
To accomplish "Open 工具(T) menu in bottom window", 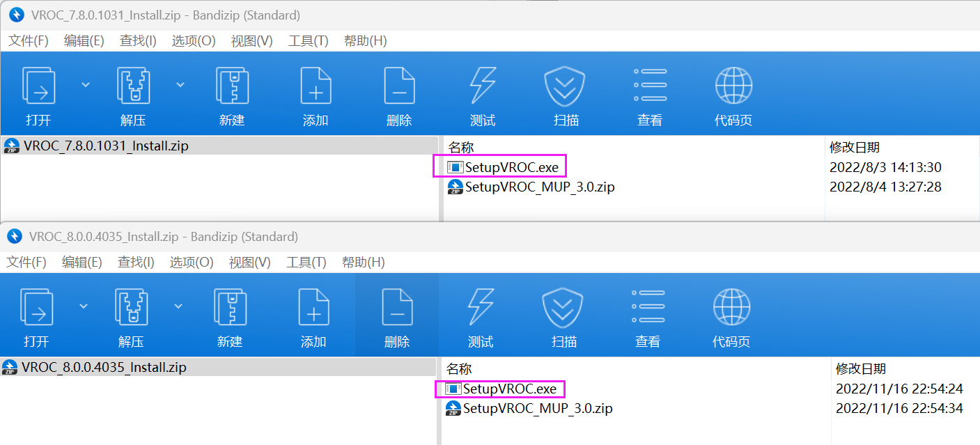I will click(x=306, y=263).
